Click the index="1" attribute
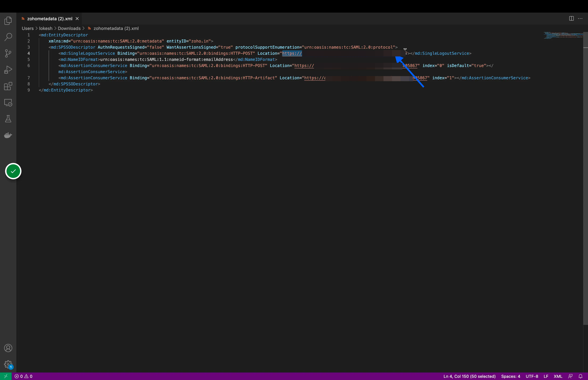This screenshot has height=380, width=588. pos(443,78)
